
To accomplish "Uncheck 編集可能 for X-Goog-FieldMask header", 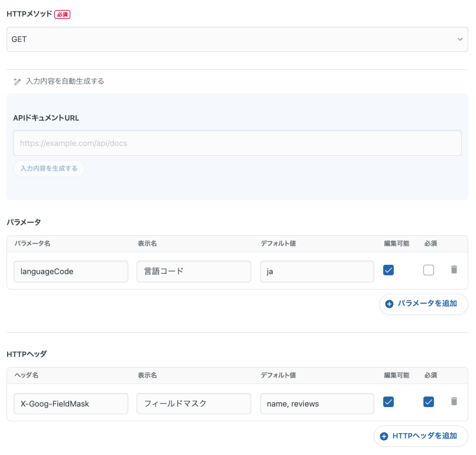I will pyautogui.click(x=388, y=402).
